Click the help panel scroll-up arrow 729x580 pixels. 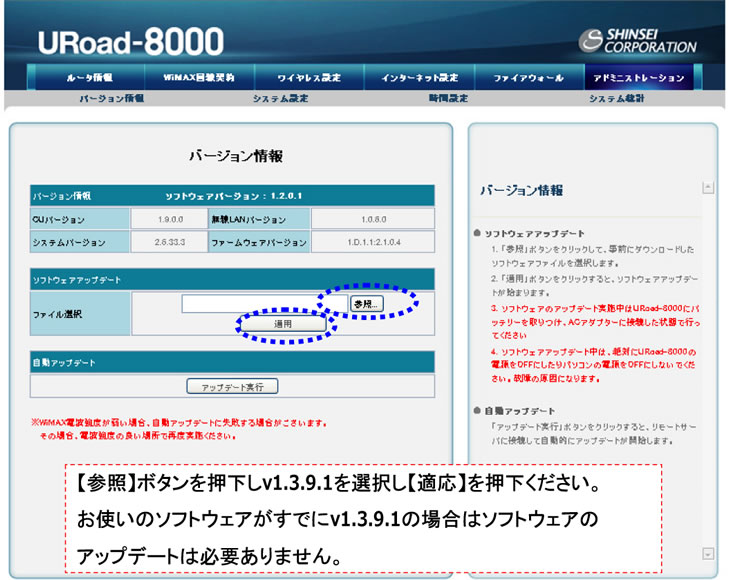pos(708,188)
